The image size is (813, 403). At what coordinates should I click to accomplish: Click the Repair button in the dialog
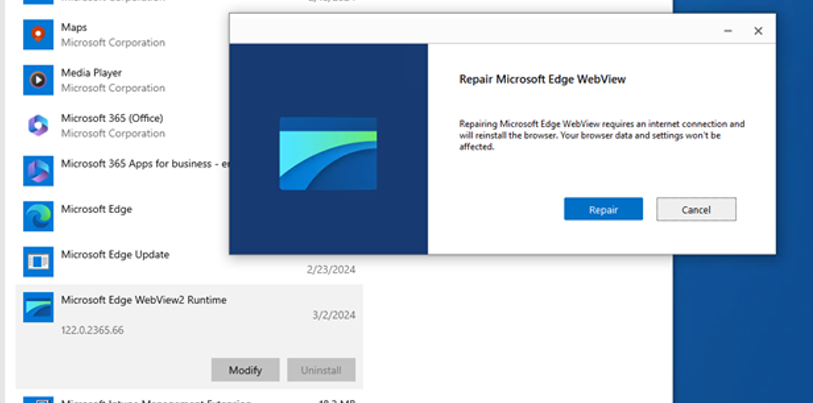603,209
